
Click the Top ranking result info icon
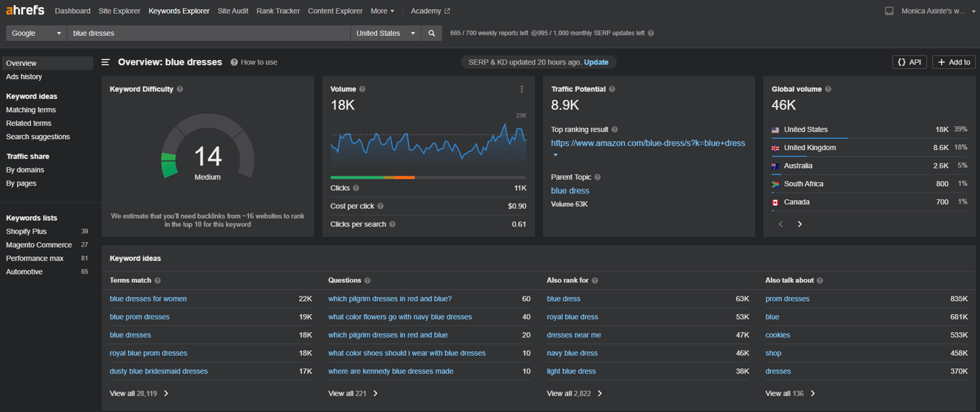click(x=615, y=130)
